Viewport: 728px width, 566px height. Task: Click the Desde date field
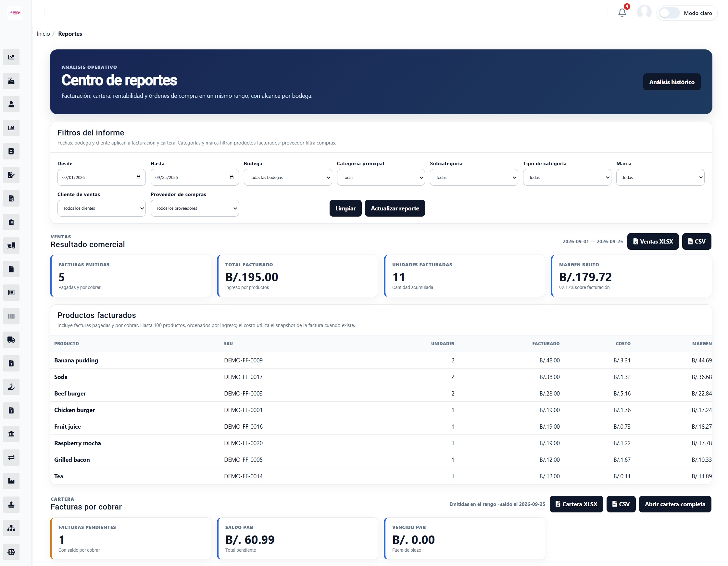point(101,177)
